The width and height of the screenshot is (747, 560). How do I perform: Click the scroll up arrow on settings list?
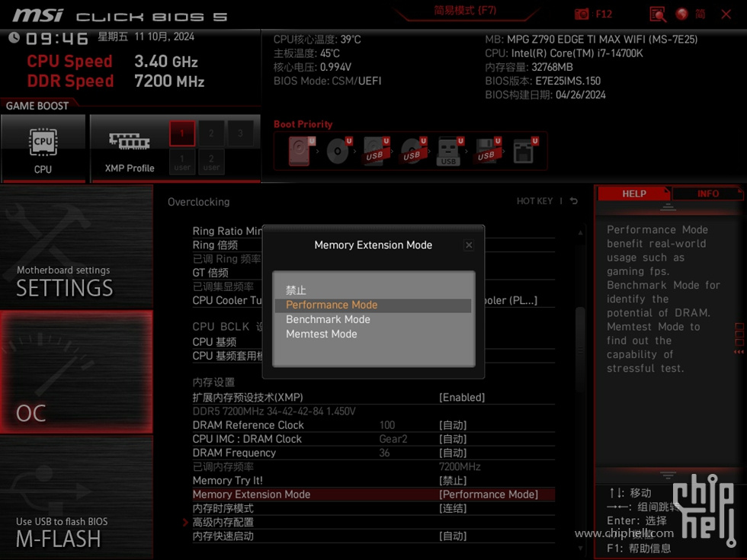580,233
